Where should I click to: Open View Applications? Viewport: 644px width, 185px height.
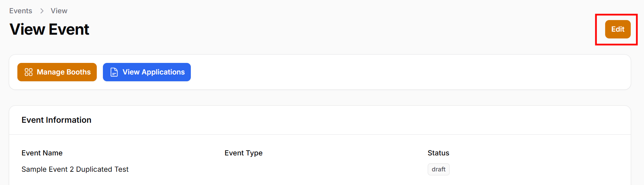[147, 72]
